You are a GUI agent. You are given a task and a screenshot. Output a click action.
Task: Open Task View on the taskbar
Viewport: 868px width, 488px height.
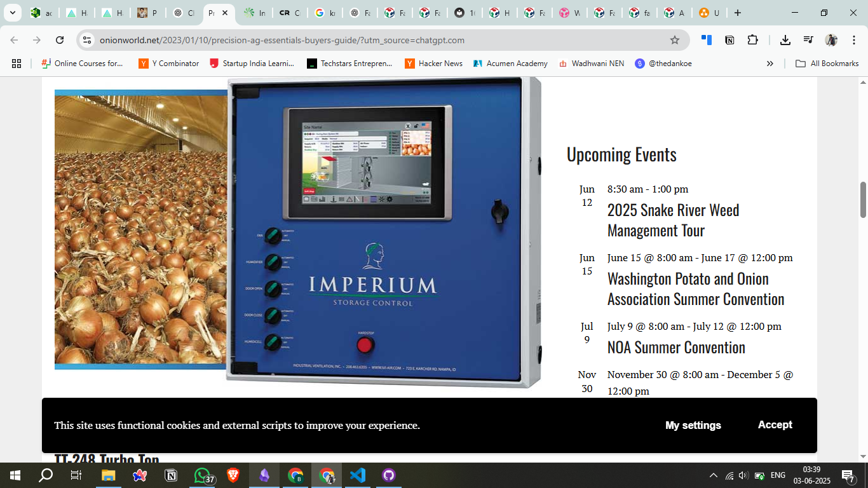pyautogui.click(x=76, y=475)
